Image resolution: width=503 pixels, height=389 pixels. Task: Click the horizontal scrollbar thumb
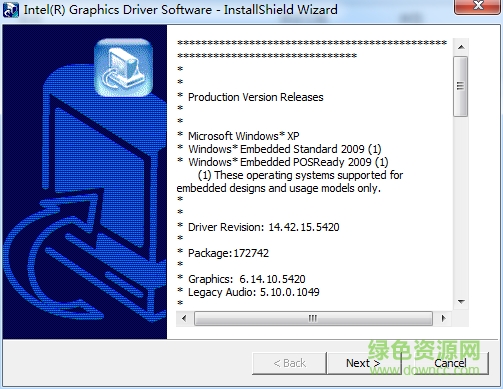pyautogui.click(x=313, y=318)
